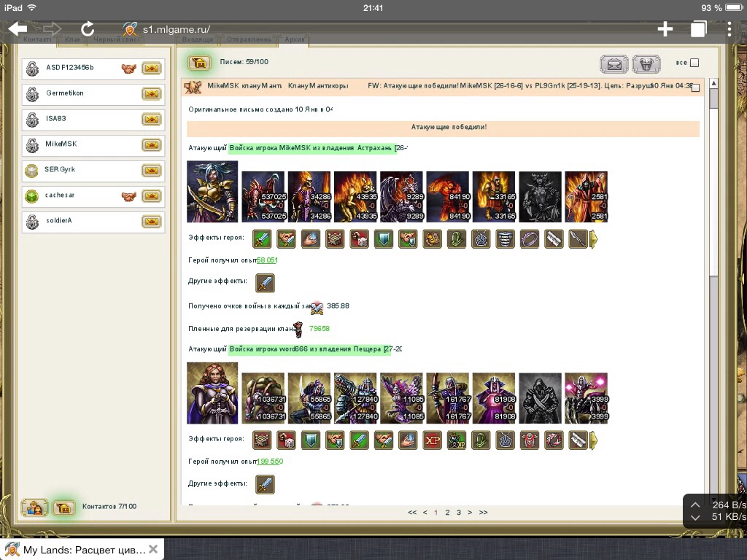Expand more hero effects arrow in first army
Viewport: 747px width, 560px height.
tap(594, 239)
